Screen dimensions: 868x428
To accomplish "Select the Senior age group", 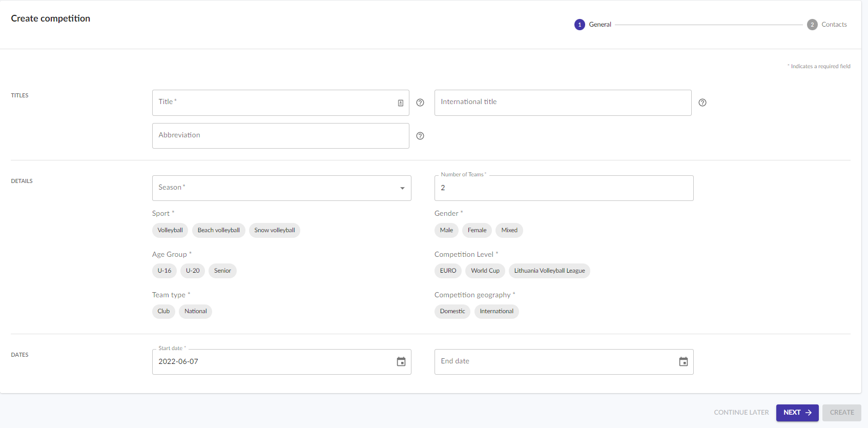I will 222,271.
